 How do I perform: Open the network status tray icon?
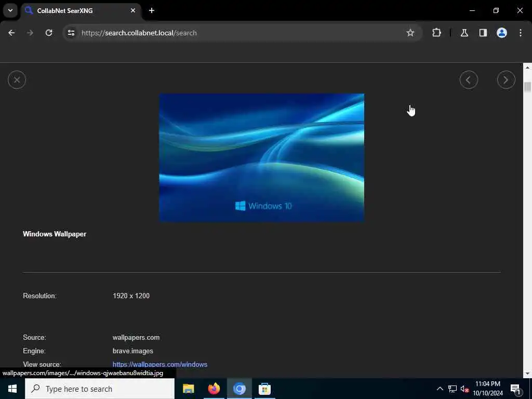click(453, 389)
